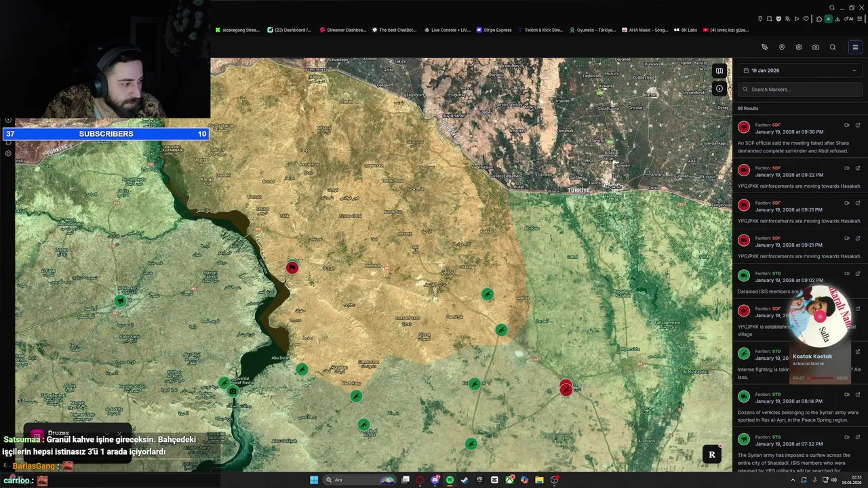Click red SDF flag marker on map

pos(292,268)
